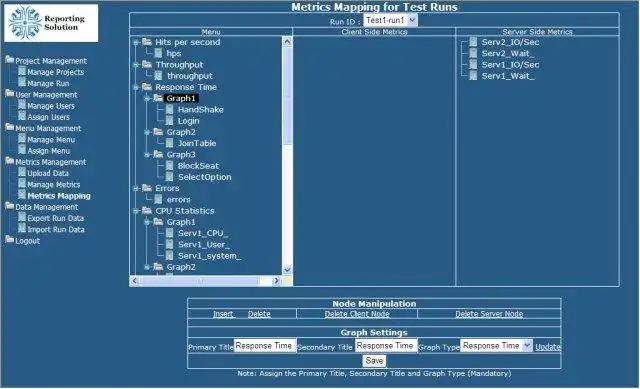Open Export Run Data menu item
Image resolution: width=640 pixels, height=389 pixels.
click(56, 218)
